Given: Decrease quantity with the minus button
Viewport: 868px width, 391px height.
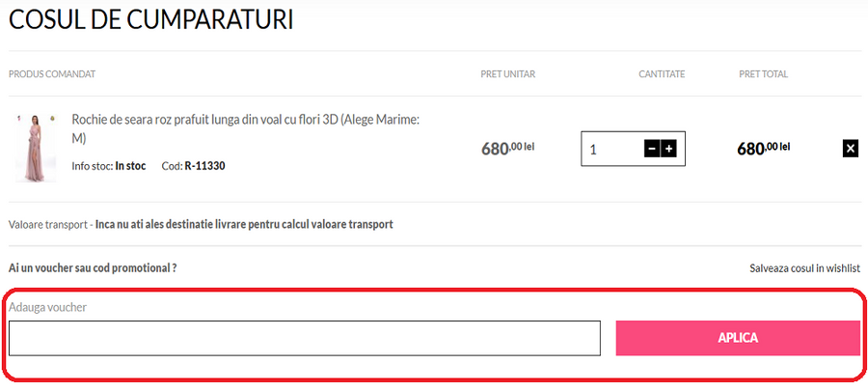Looking at the screenshot, I should click(652, 149).
